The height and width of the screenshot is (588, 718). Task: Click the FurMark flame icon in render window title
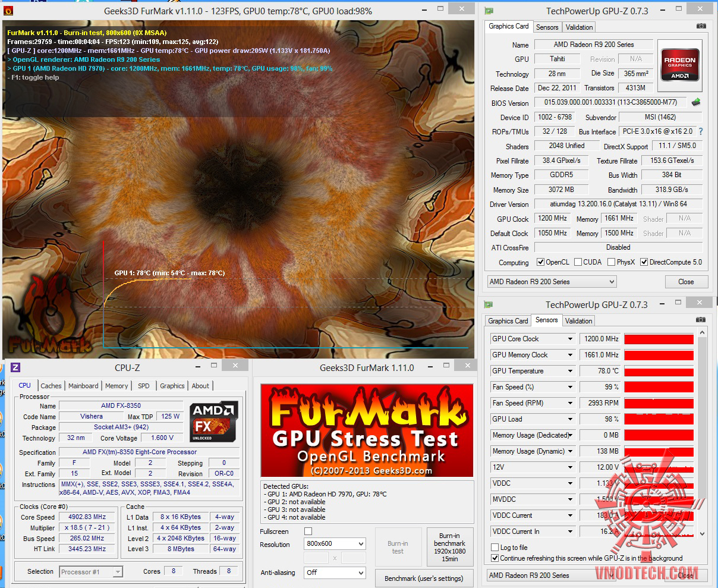point(8,11)
